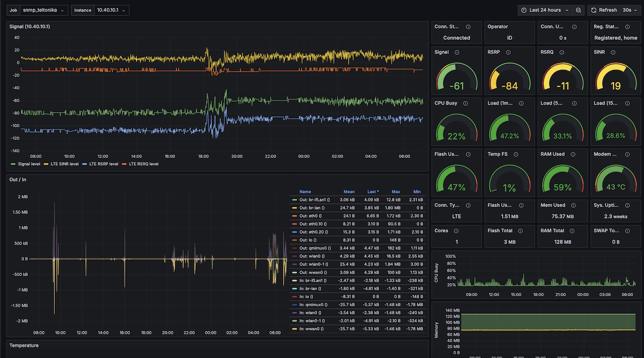644x358 pixels.
Task: Click the Cores panel info icon
Action: point(456,231)
